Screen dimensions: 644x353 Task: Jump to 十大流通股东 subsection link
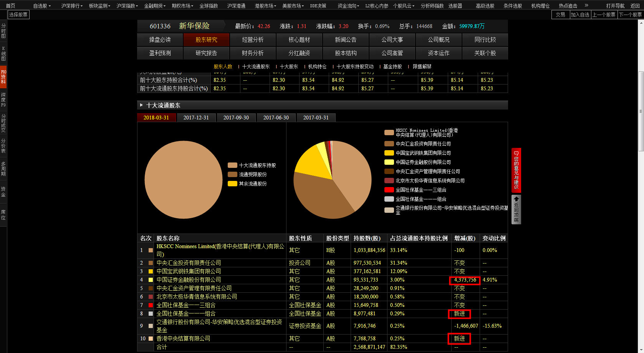(x=256, y=66)
